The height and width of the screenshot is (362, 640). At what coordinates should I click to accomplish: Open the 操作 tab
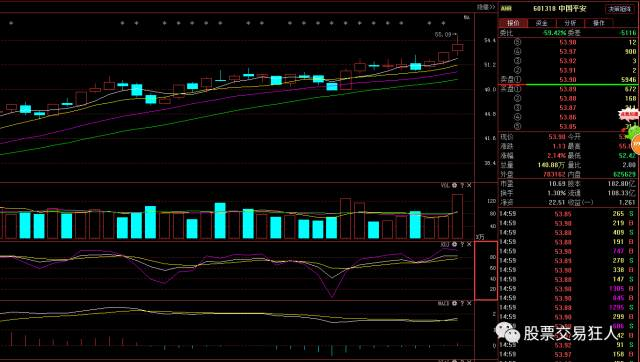pyautogui.click(x=599, y=23)
